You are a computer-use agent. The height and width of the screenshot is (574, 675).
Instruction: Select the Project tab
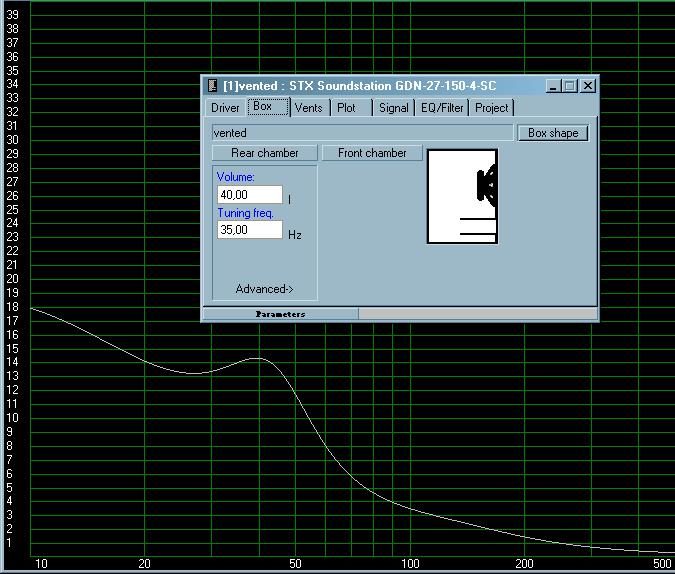click(x=491, y=108)
